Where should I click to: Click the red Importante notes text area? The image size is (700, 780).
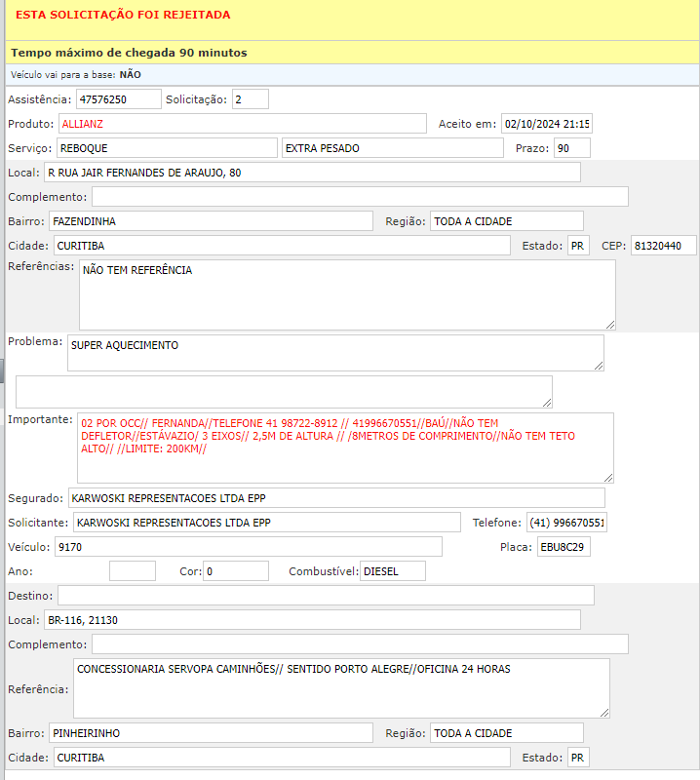(x=346, y=448)
